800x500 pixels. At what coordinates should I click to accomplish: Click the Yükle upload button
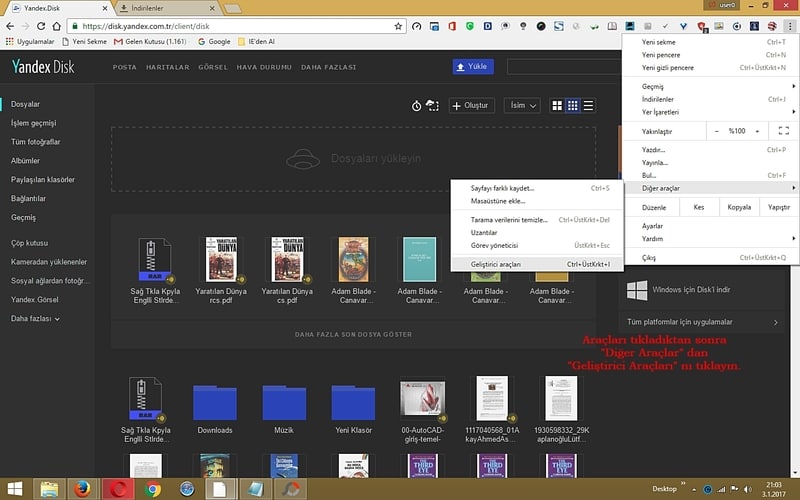click(x=473, y=66)
